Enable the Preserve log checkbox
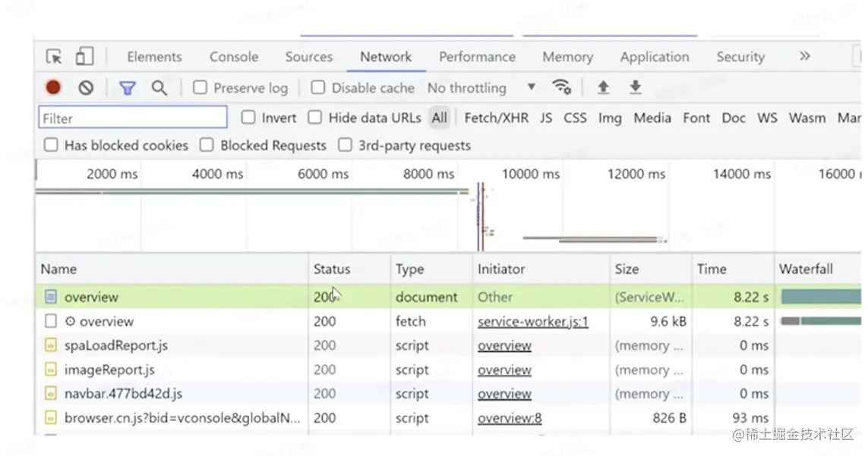 200,88
